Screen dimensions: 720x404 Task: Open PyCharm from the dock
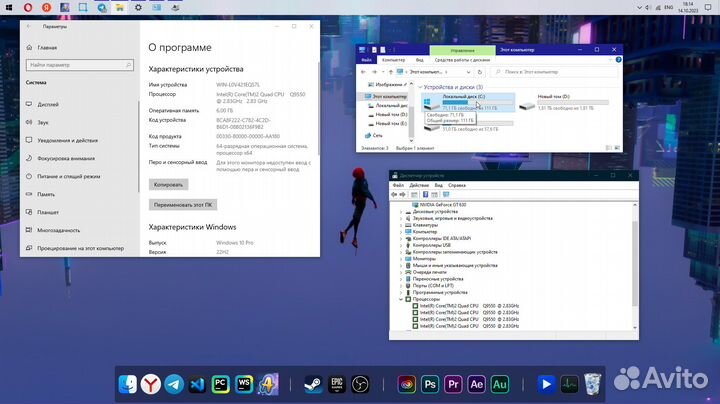pos(220,384)
